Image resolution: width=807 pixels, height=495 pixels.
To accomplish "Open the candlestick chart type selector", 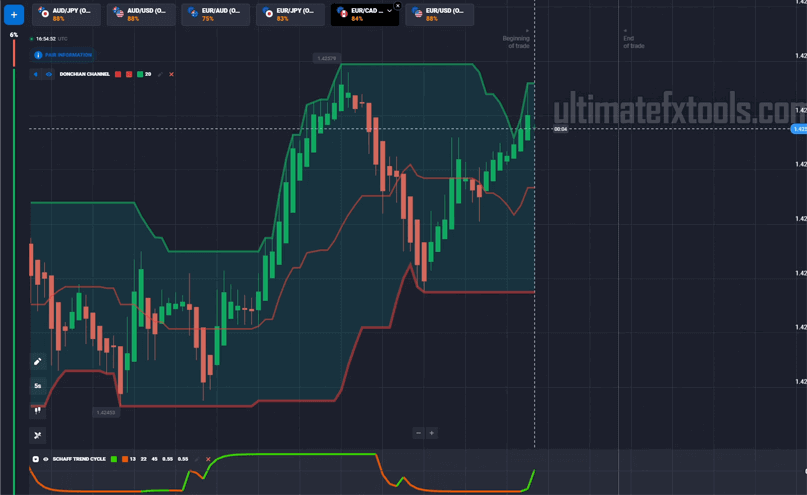I will pos(38,410).
